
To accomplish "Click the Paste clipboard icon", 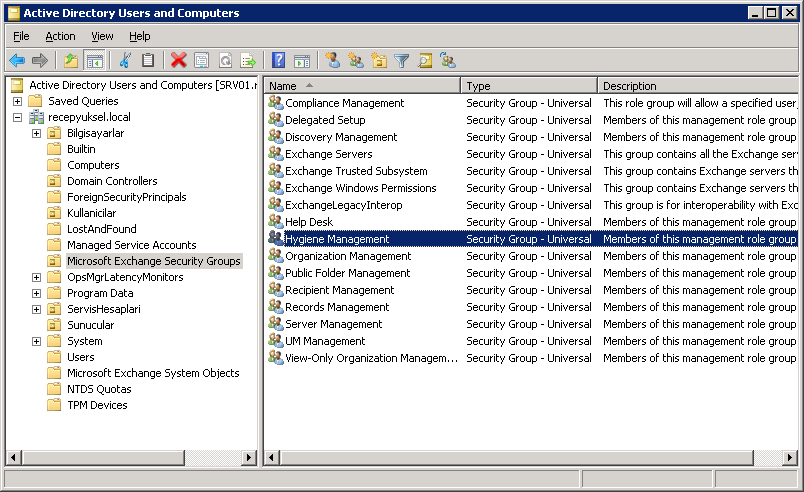I will [148, 61].
